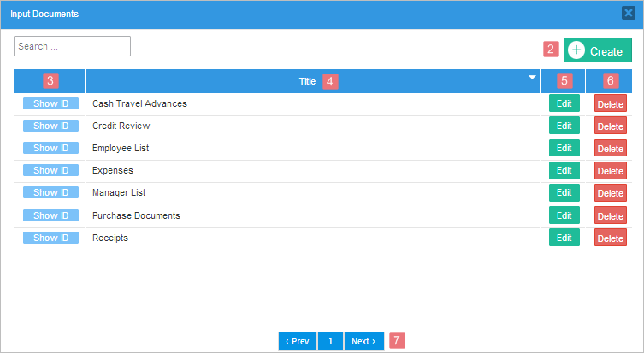Image resolution: width=644 pixels, height=353 pixels.
Task: Delete the Credit Review document
Action: tap(610, 126)
